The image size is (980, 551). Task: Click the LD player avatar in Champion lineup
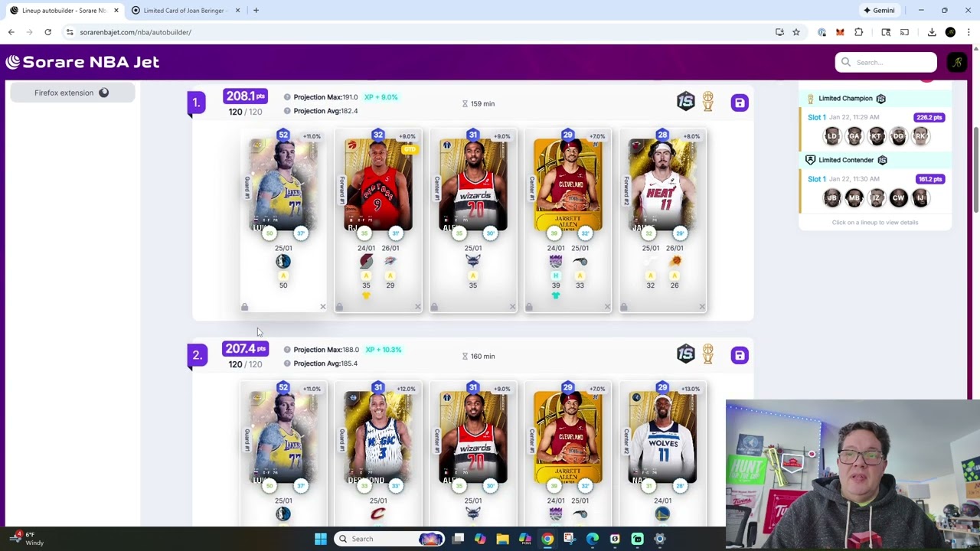[x=831, y=136]
